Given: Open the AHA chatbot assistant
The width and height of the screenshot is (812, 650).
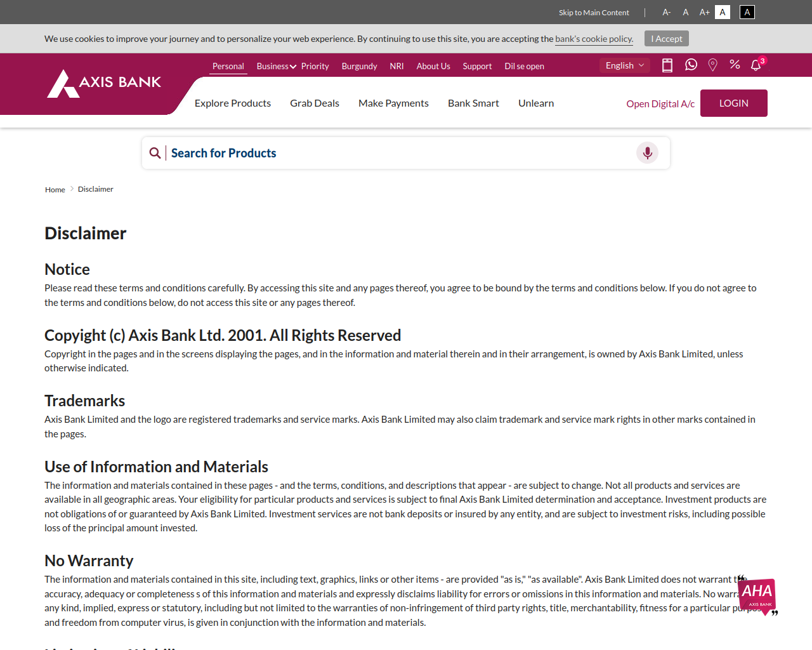Looking at the screenshot, I should click(x=757, y=596).
